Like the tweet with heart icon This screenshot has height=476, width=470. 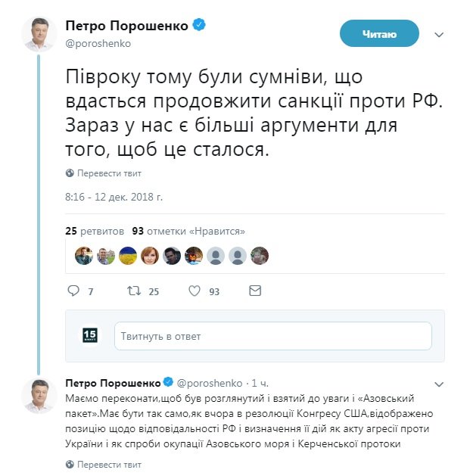click(194, 291)
